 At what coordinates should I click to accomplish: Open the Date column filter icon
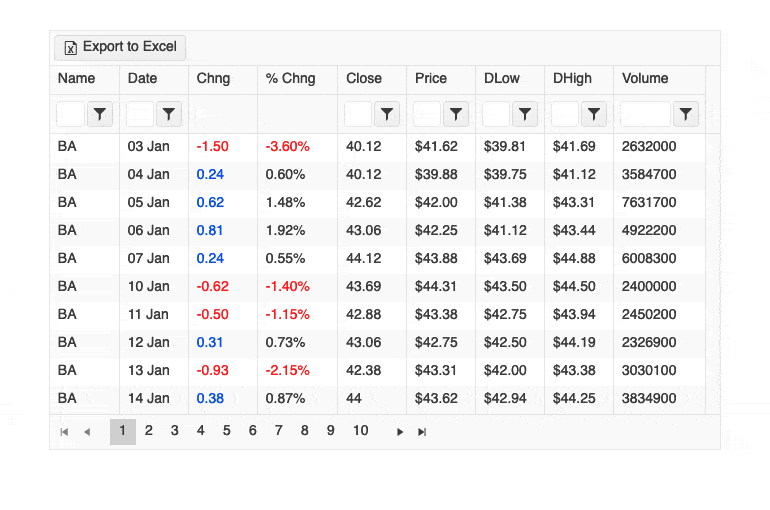pyautogui.click(x=169, y=115)
